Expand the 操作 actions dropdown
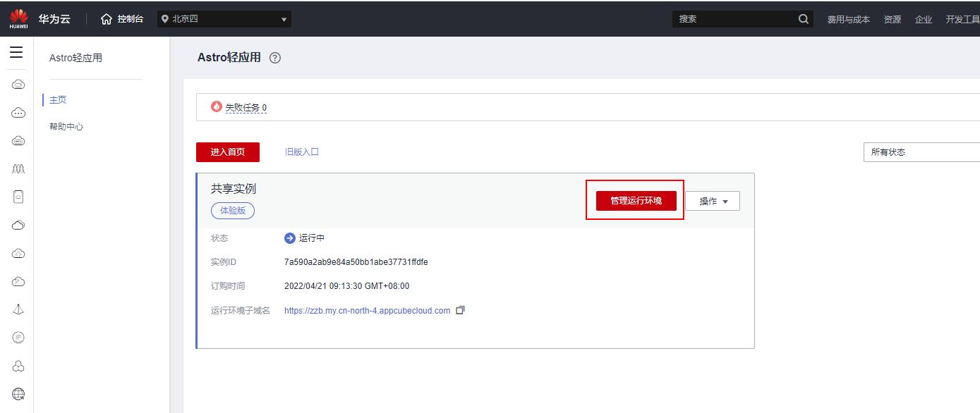The width and height of the screenshot is (980, 413). (x=713, y=201)
